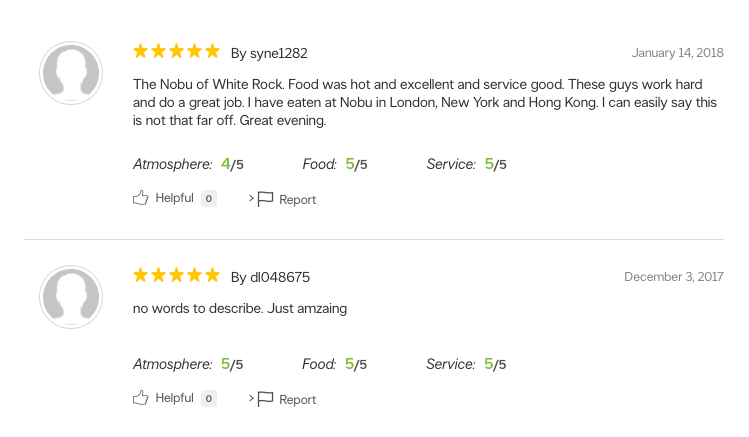Click the flag icon on syne1282's review

pyautogui.click(x=265, y=199)
